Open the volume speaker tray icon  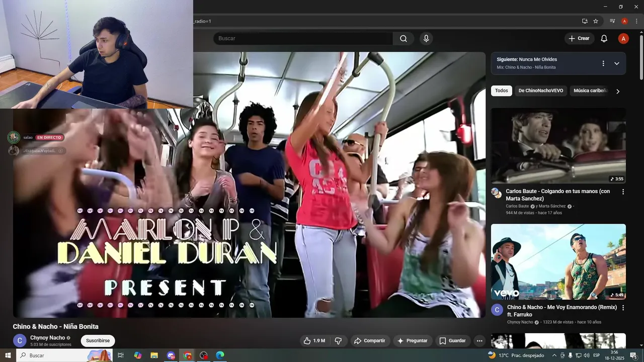(586, 355)
